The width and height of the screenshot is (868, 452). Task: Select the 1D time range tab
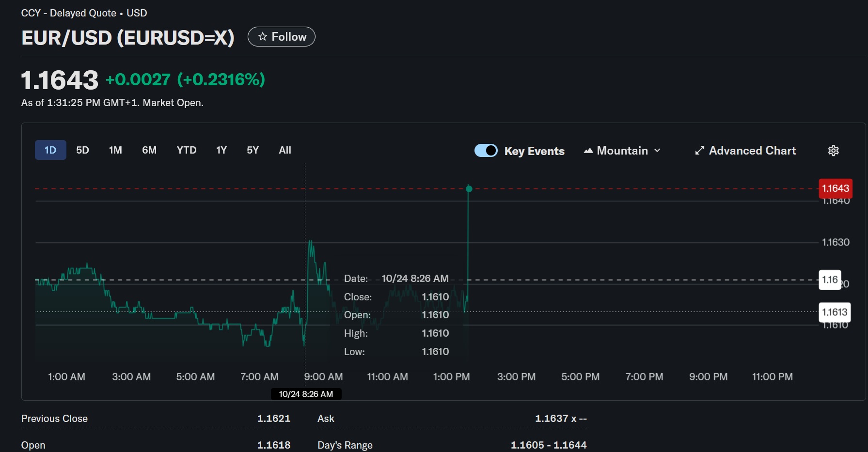coord(50,150)
